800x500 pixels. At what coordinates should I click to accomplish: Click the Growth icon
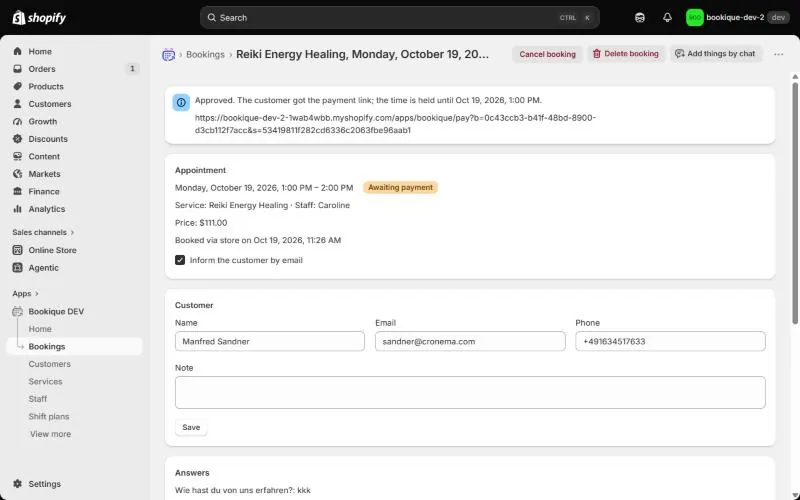click(18, 121)
